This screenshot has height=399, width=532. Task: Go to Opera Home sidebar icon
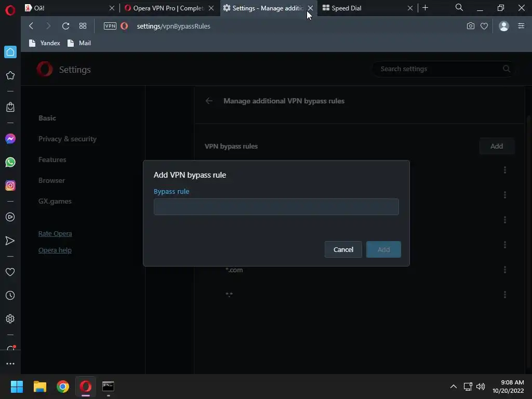point(10,52)
